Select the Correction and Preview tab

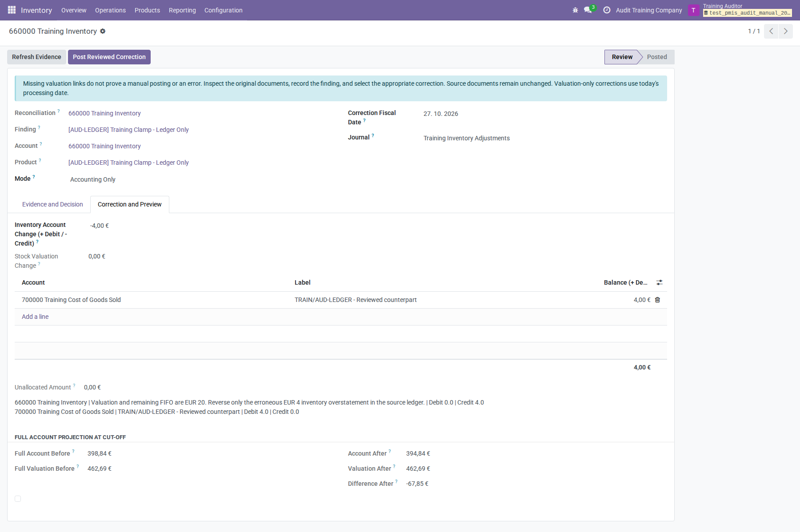130,204
